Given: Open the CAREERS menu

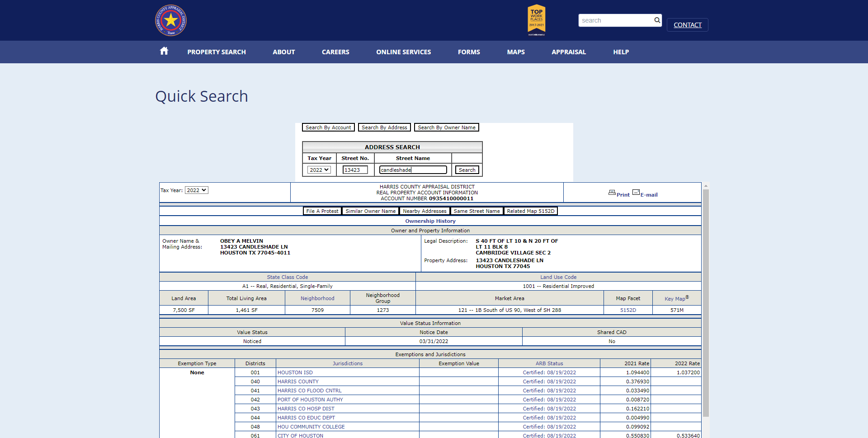Looking at the screenshot, I should tap(335, 52).
